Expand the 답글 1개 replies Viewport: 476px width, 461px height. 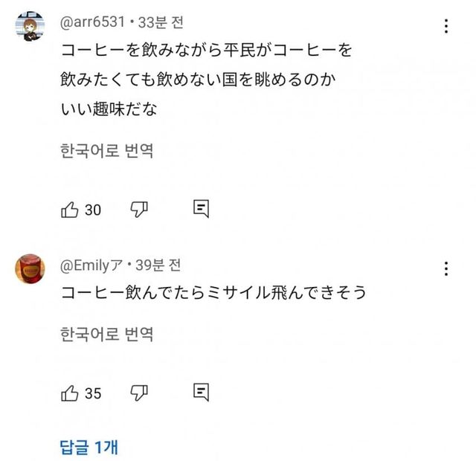(89, 447)
